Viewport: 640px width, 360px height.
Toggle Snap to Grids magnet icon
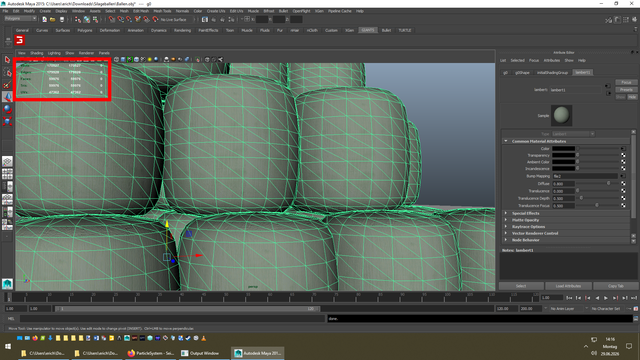point(112,19)
